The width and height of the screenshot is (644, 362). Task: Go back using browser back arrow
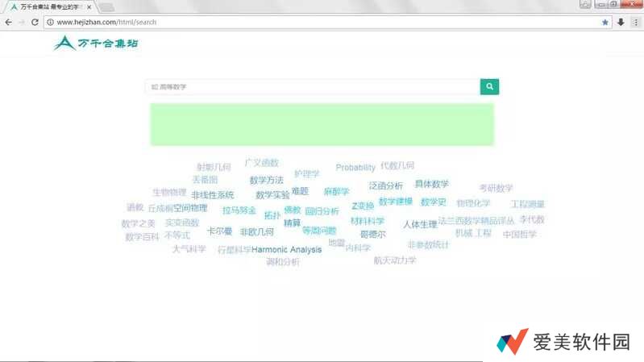click(x=9, y=23)
